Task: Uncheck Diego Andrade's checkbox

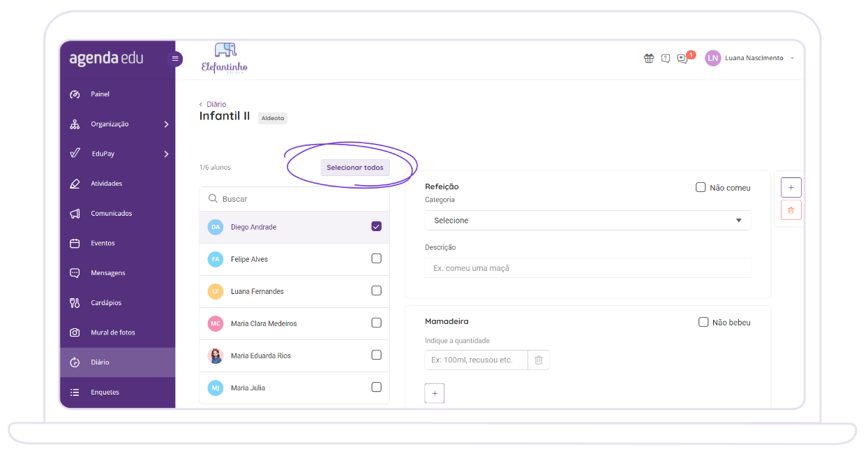Action: point(376,226)
